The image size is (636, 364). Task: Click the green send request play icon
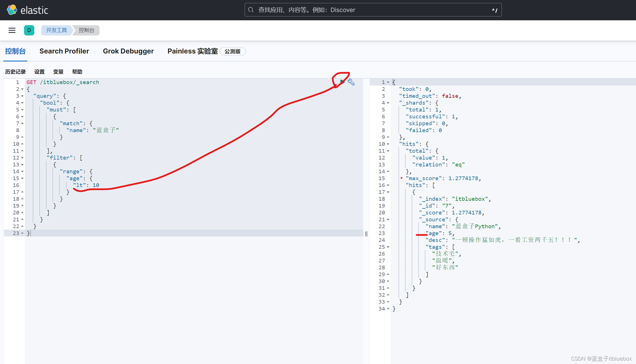(342, 82)
